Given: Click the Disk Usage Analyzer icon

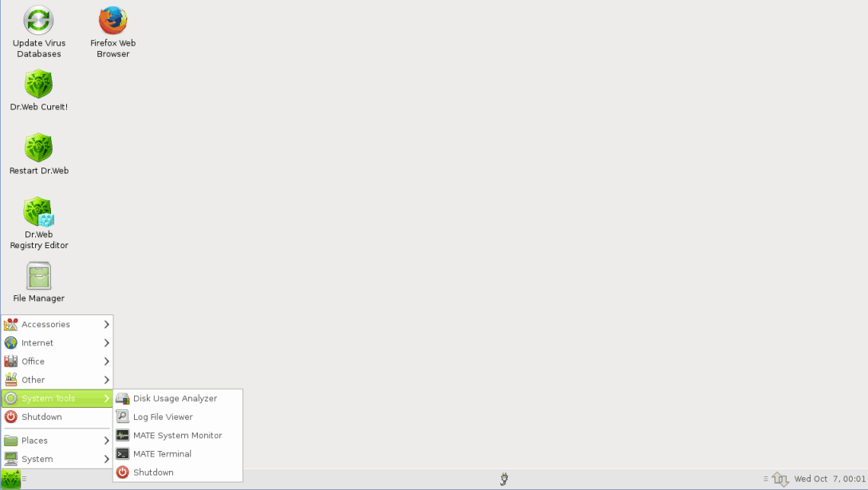Looking at the screenshot, I should click(122, 399).
